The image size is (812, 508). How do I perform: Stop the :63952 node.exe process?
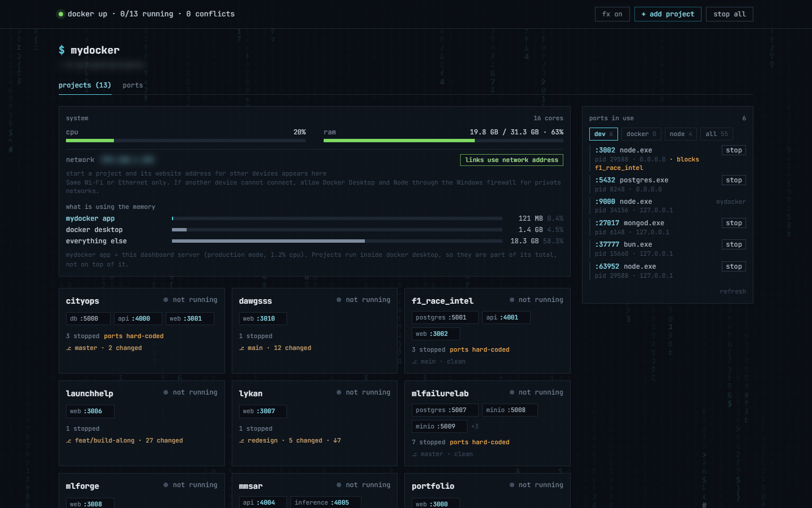(734, 266)
